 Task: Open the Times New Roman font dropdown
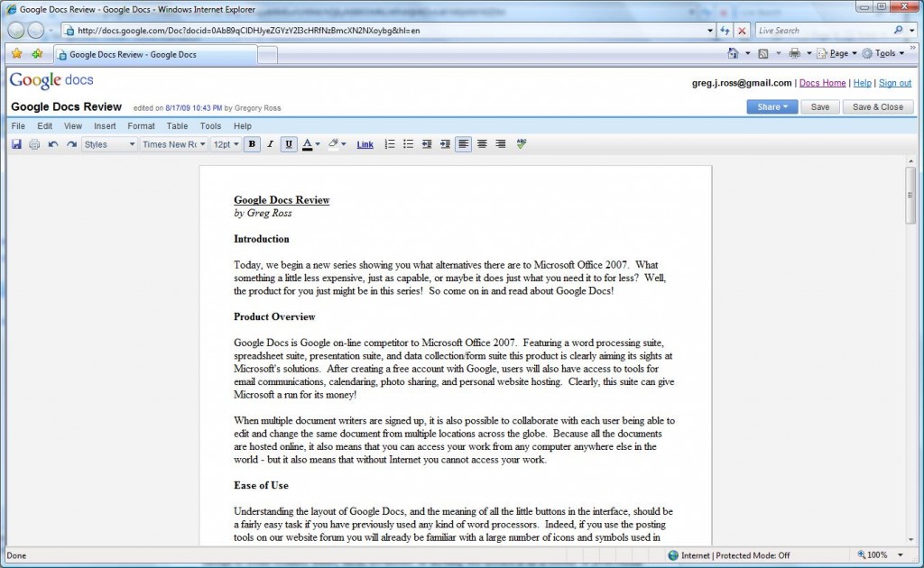(174, 144)
